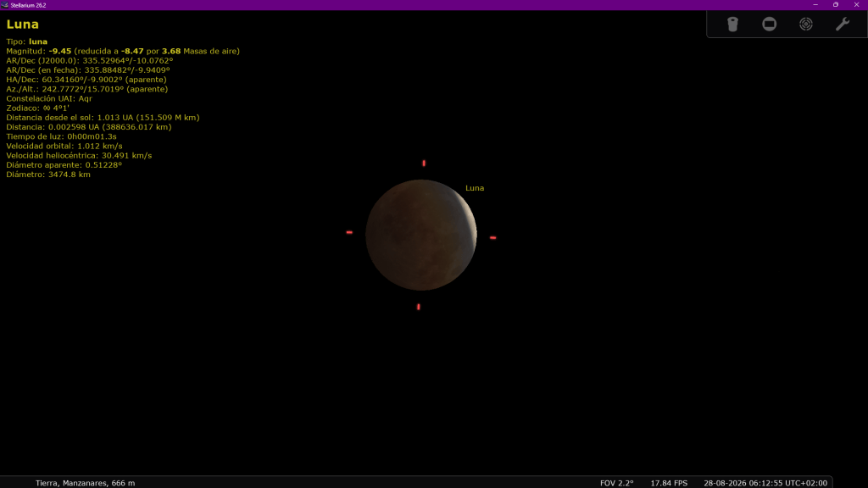This screenshot has height=488, width=868.
Task: Click the 'Az./Alt.' apparent coordinates line
Action: (x=87, y=89)
